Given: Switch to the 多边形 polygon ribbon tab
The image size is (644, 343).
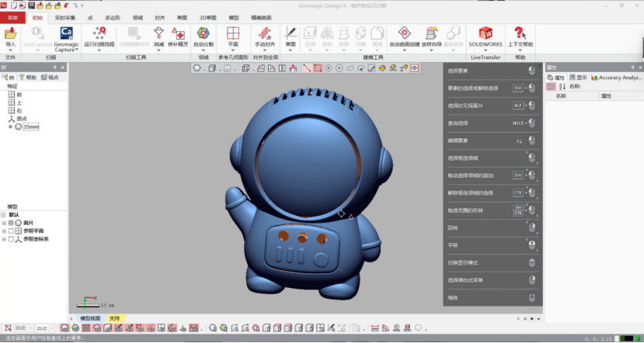Looking at the screenshot, I should [x=113, y=18].
